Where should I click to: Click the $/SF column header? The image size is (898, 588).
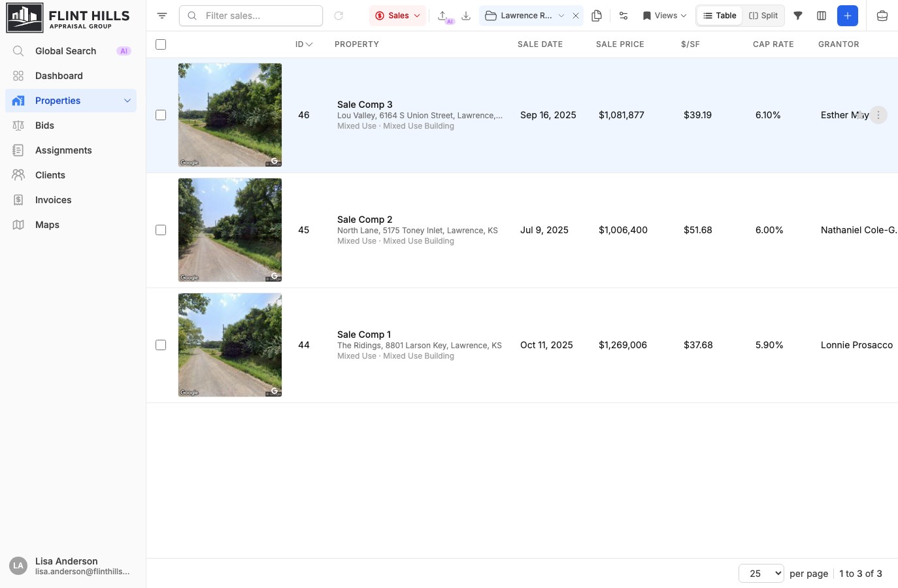[x=690, y=44]
